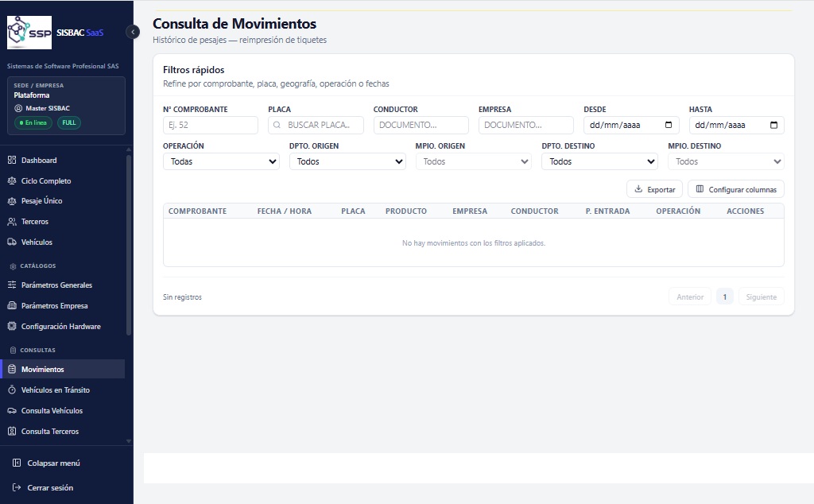Click the Anterior pagination button
814x504 pixels.
point(690,297)
